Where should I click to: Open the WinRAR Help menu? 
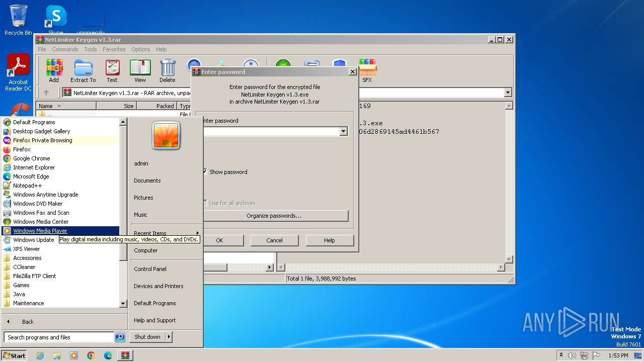[x=162, y=49]
